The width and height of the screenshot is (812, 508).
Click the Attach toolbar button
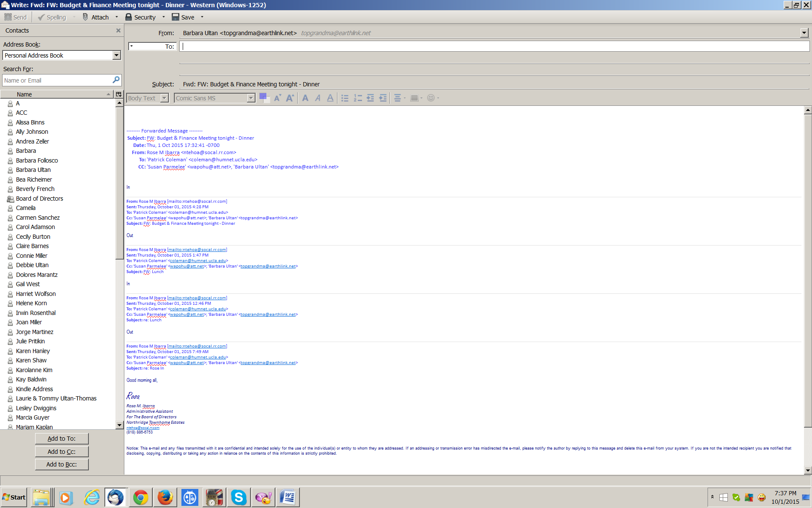(96, 17)
